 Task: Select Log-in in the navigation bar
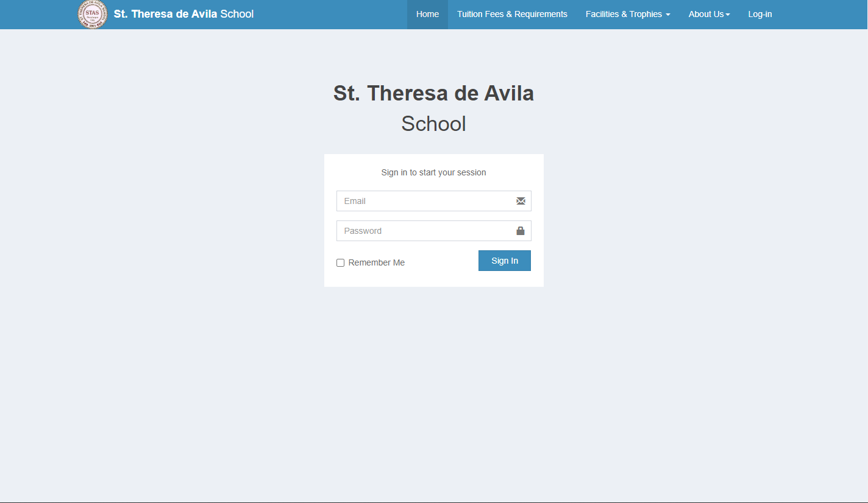click(x=760, y=14)
